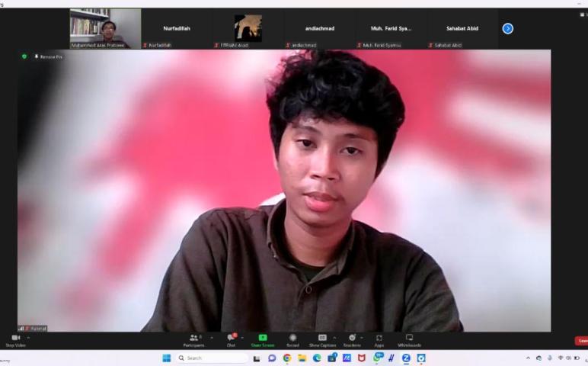Click the green Share Screen icon
The height and width of the screenshot is (366, 588).
263,339
